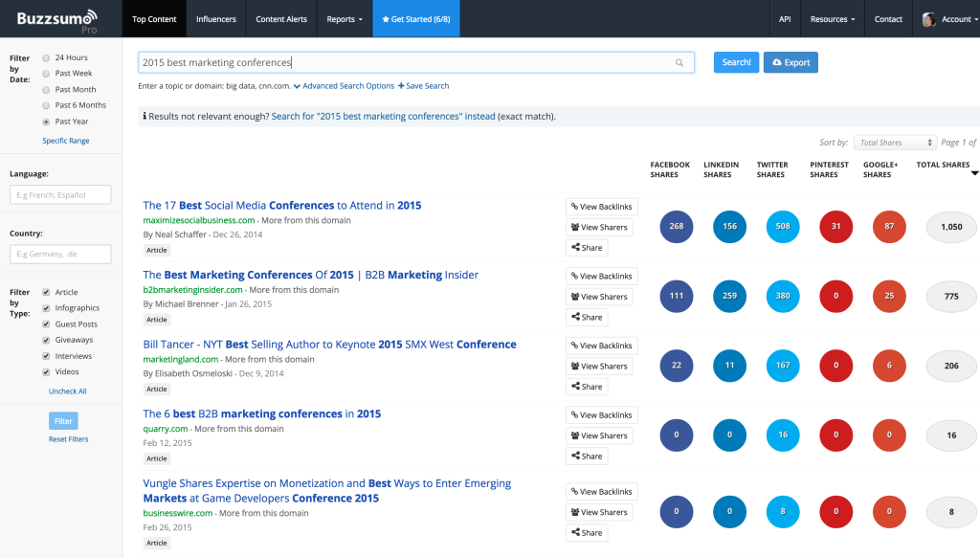Toggle the Videos checkbox

(x=46, y=371)
